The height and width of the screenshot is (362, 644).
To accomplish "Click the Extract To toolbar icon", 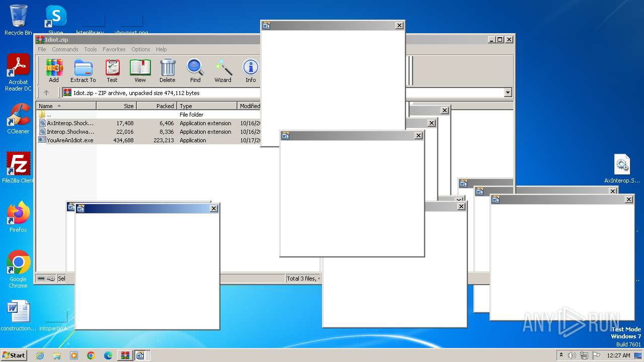I will click(83, 70).
